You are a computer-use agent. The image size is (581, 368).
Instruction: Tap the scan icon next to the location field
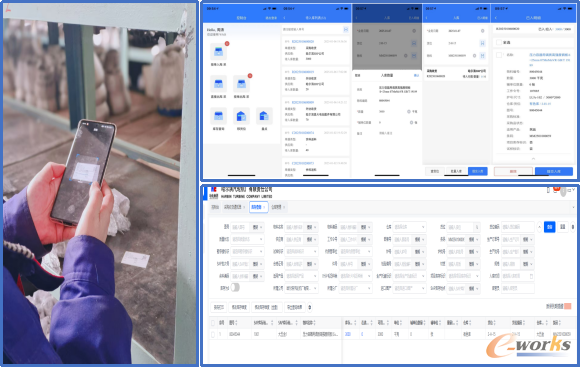482,43
